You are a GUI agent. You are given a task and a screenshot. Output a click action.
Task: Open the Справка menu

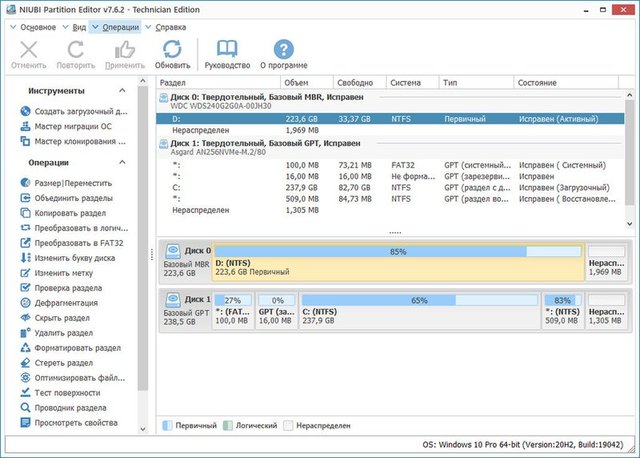click(172, 27)
